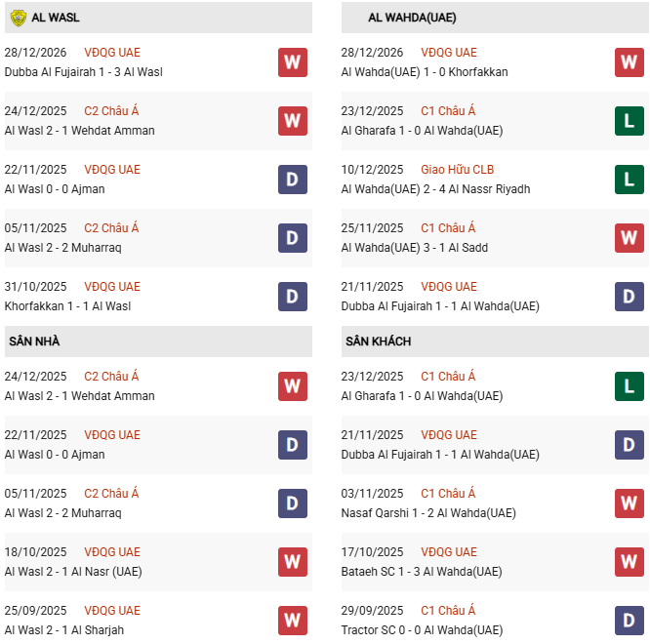Click the W badge for Al Wahda 3 - 1 Al Sadd
650x644 pixels.
629,238
